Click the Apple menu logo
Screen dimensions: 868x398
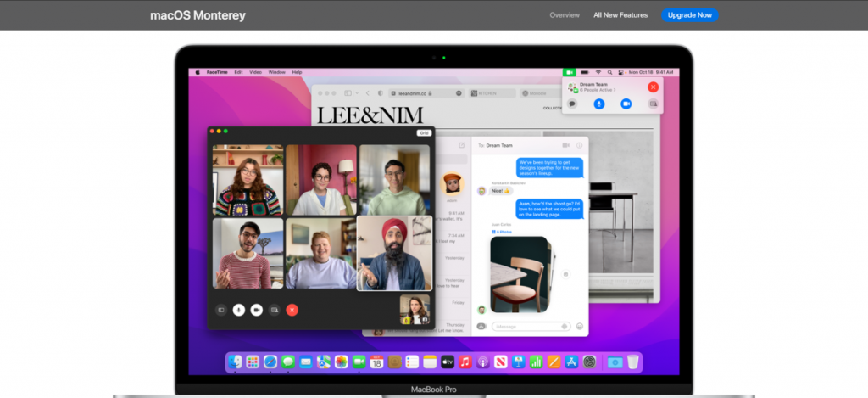197,72
